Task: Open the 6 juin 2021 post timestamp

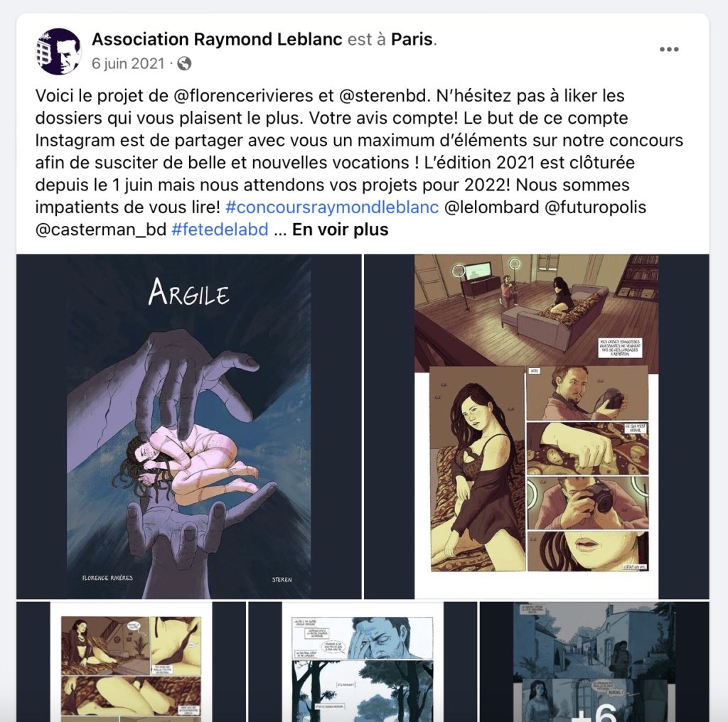Action: pyautogui.click(x=128, y=63)
